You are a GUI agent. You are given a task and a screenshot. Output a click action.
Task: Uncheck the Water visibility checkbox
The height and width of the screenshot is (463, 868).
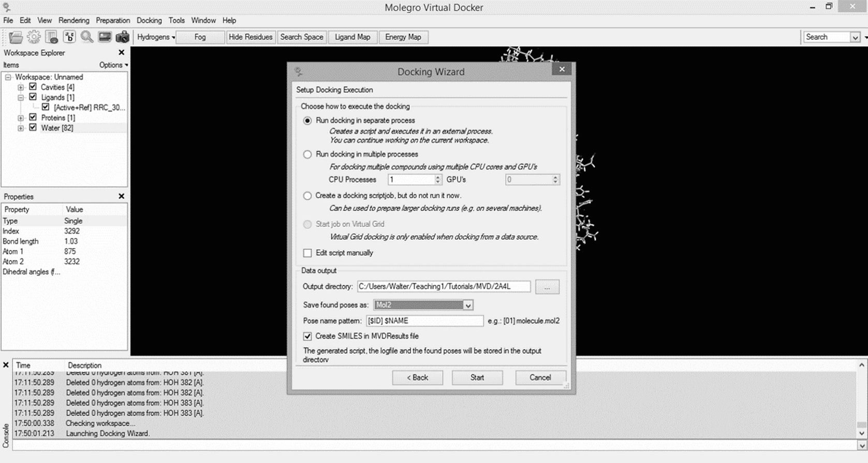click(33, 127)
